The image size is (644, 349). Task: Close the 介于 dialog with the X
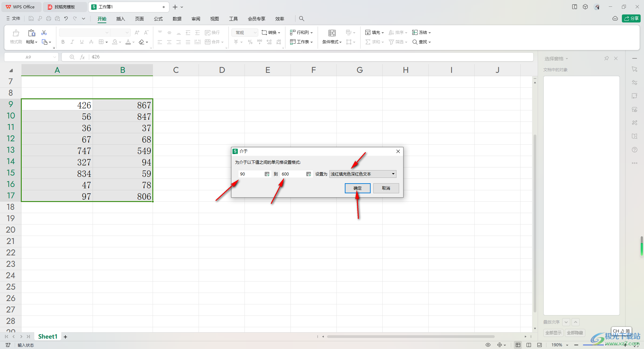coord(398,151)
